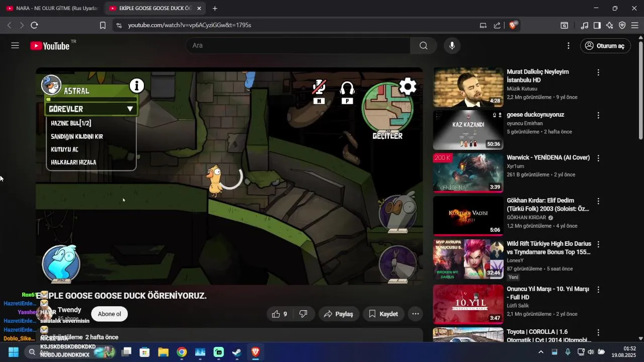Open Brave main menu hamburger
The width and height of the screenshot is (644, 362).
click(635, 25)
